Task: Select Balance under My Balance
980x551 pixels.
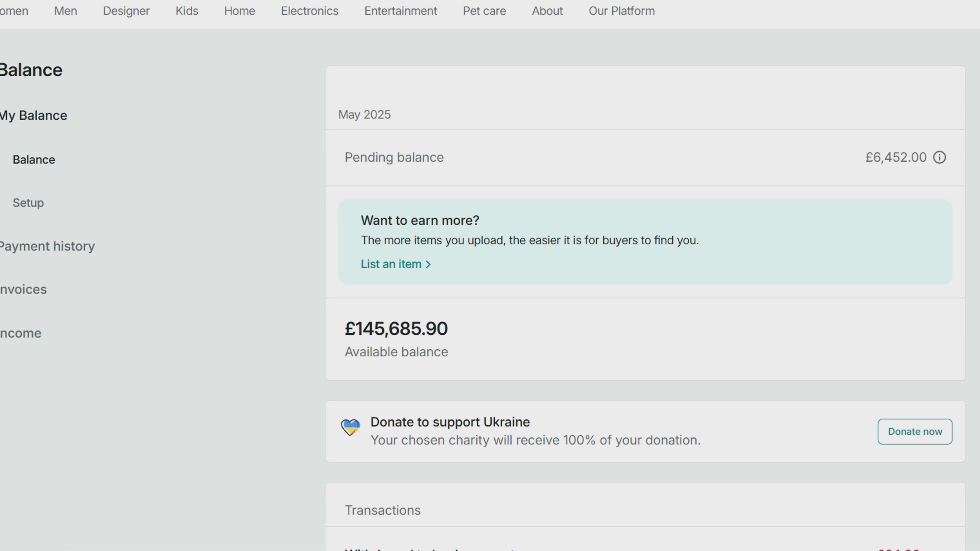Action: [34, 160]
